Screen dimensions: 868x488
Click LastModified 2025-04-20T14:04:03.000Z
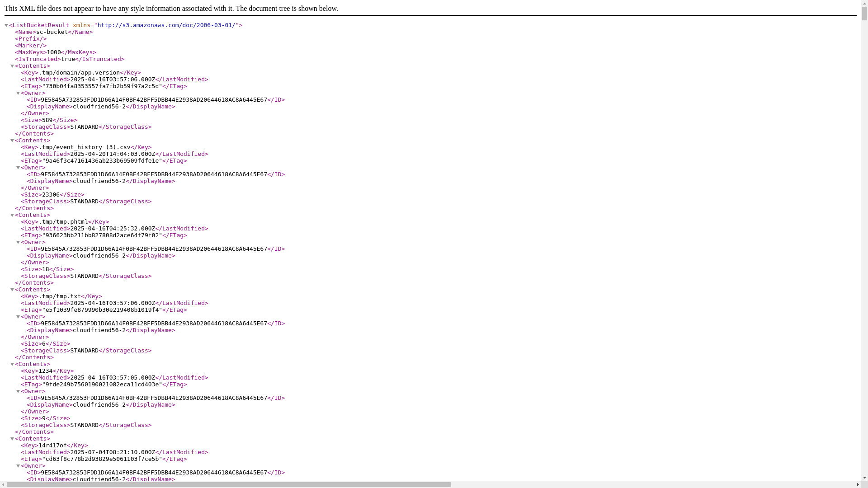point(113,154)
